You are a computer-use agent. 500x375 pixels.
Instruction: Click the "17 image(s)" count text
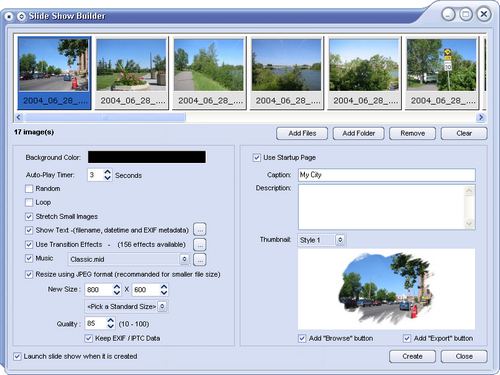[34, 132]
